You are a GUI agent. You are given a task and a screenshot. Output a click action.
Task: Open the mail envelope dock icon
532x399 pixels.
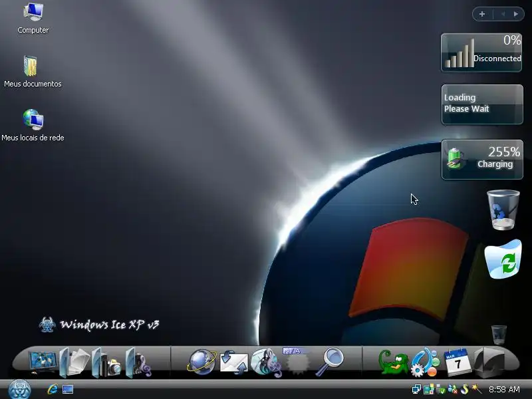234,362
